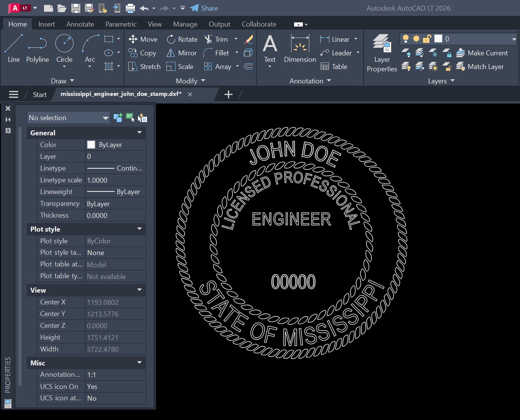Select the Line tool
Viewport: 520px width, 420px height.
(14, 49)
